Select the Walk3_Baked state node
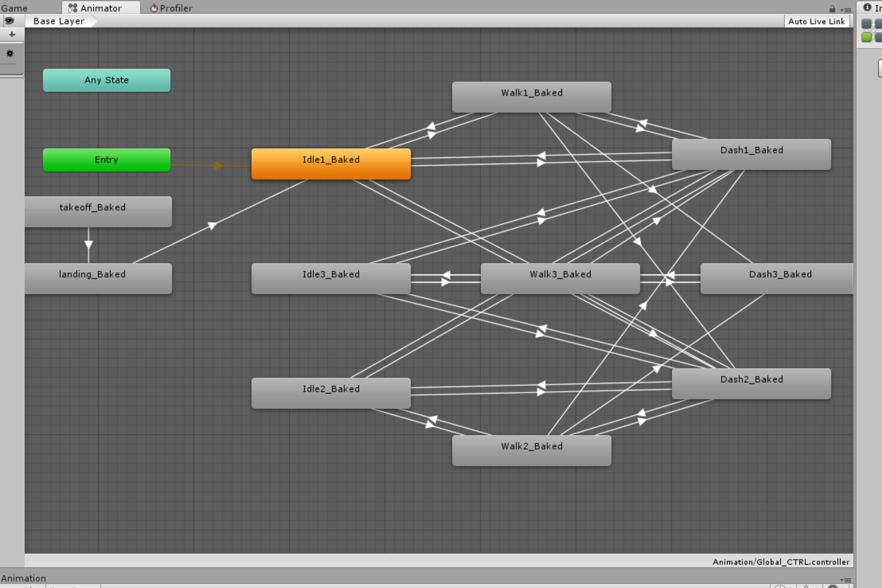The height and width of the screenshot is (588, 882). 560,278
